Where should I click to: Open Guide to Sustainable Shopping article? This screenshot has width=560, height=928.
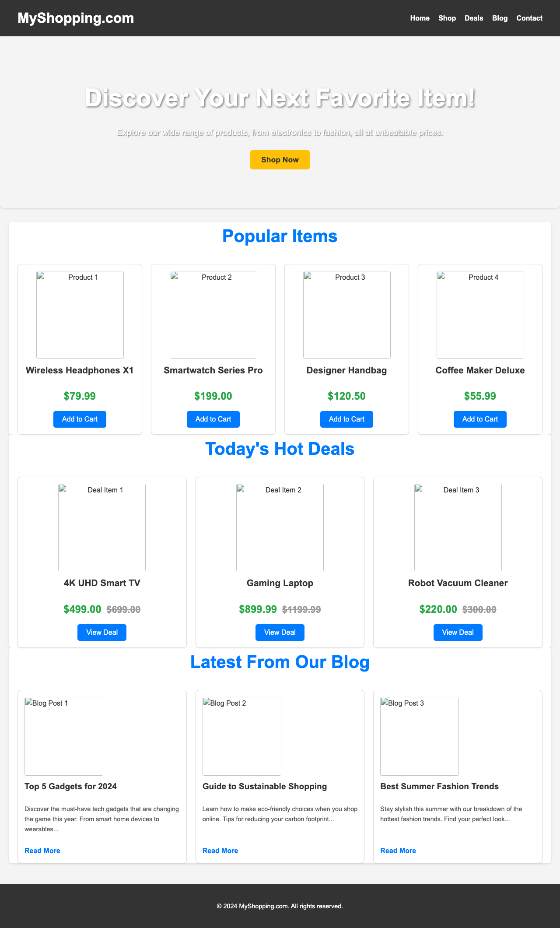tap(220, 851)
